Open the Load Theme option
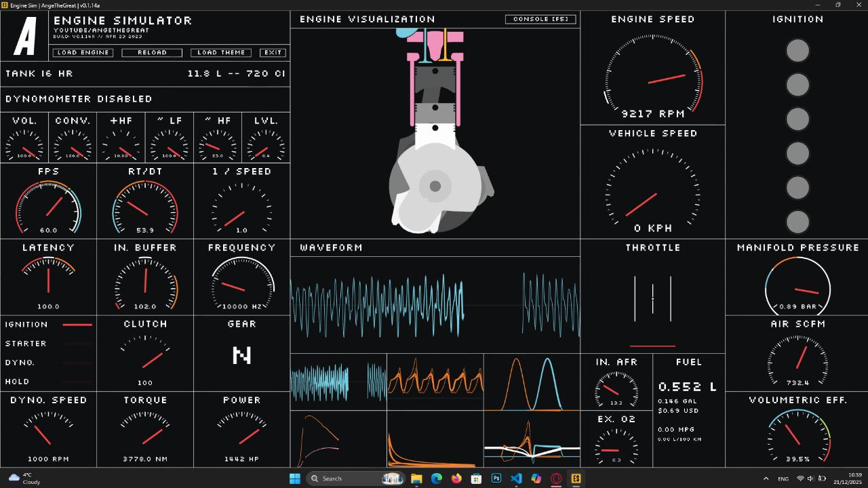This screenshot has width=868, height=488. click(x=221, y=52)
